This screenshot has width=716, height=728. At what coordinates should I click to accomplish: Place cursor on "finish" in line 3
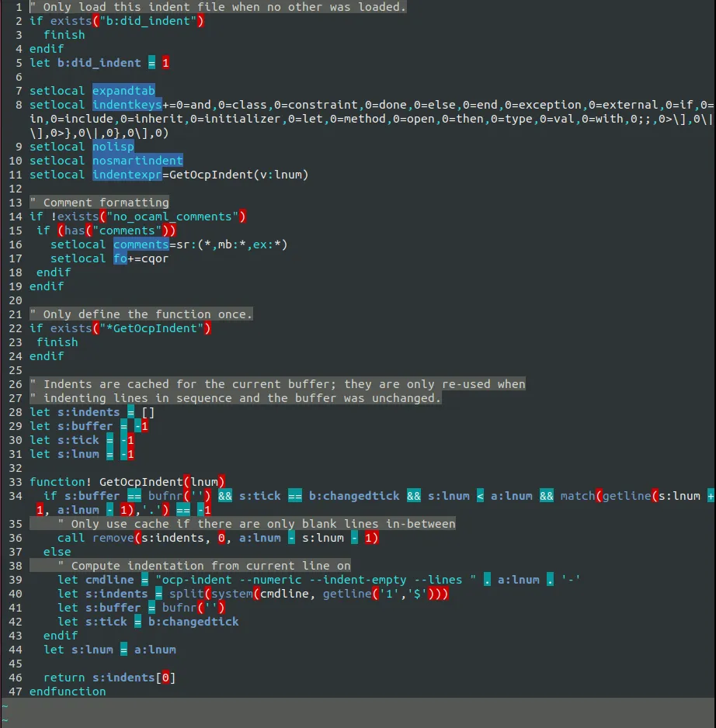[x=64, y=35]
